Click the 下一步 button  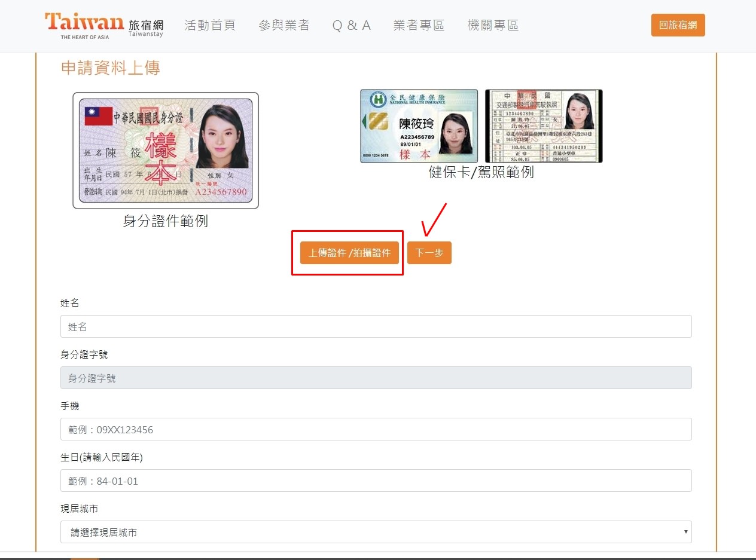coord(429,253)
